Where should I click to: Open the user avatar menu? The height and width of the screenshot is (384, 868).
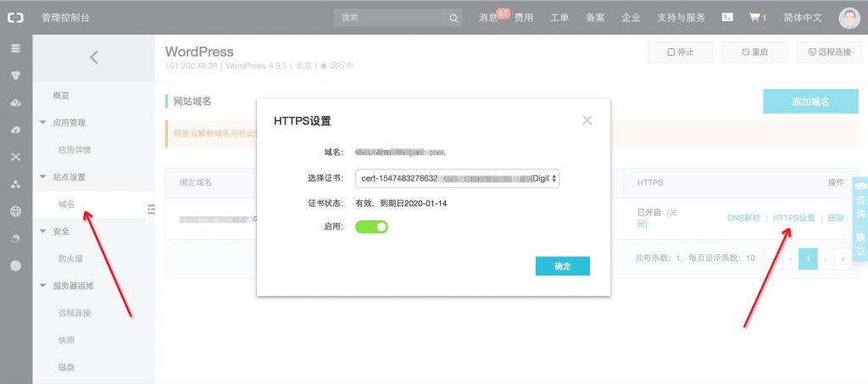849,18
